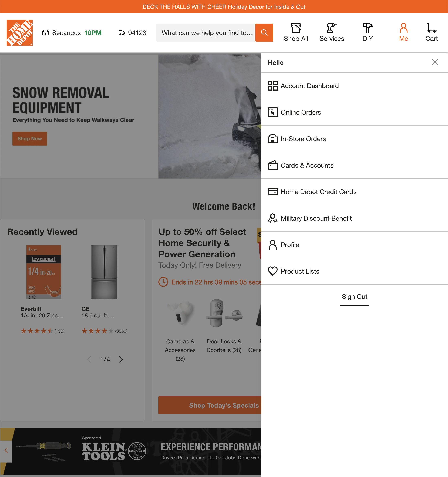
Task: Click the store icon next to Secaucus
Action: point(45,32)
